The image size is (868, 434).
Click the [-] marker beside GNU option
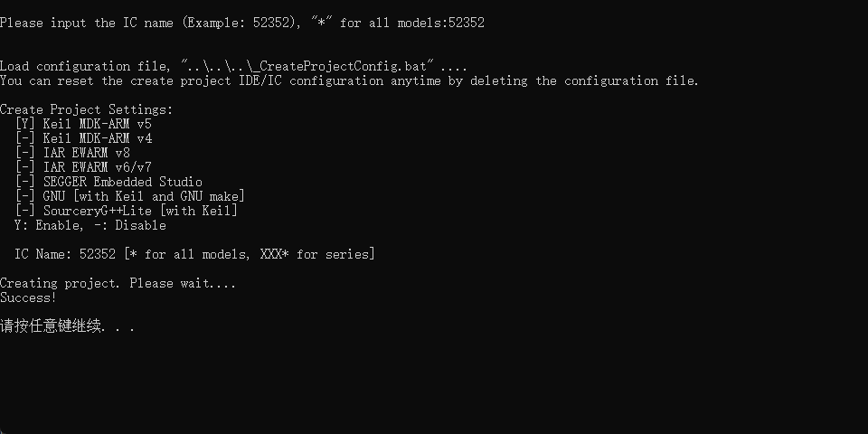tap(24, 196)
